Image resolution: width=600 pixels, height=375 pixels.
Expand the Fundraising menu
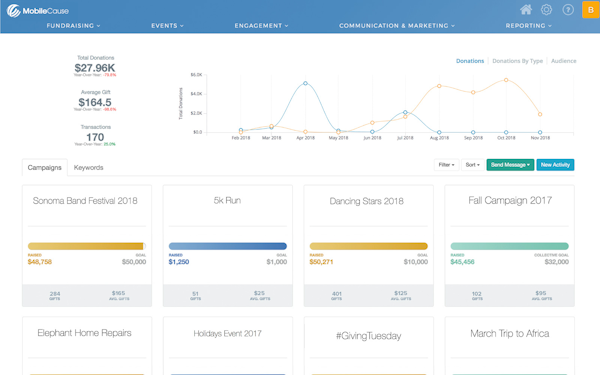point(73,26)
